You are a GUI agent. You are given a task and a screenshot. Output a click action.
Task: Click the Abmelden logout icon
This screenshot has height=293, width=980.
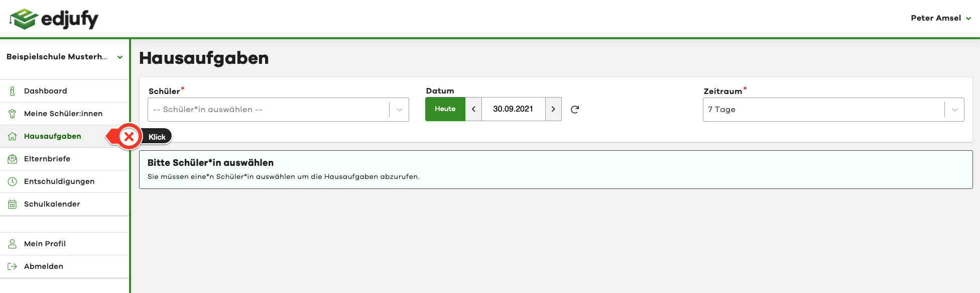pyautogui.click(x=13, y=266)
